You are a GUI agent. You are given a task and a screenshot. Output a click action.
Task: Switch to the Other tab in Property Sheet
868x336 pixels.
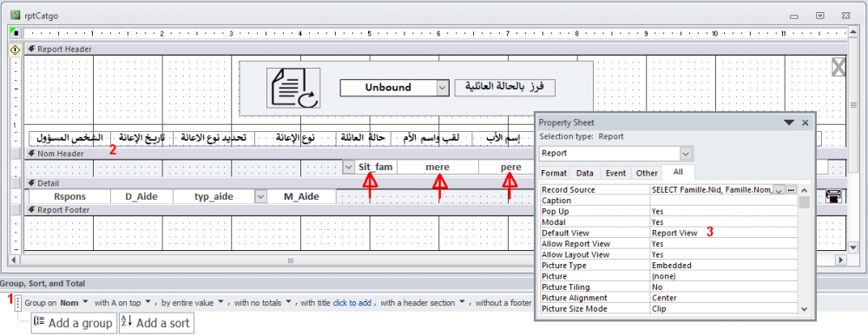[647, 174]
